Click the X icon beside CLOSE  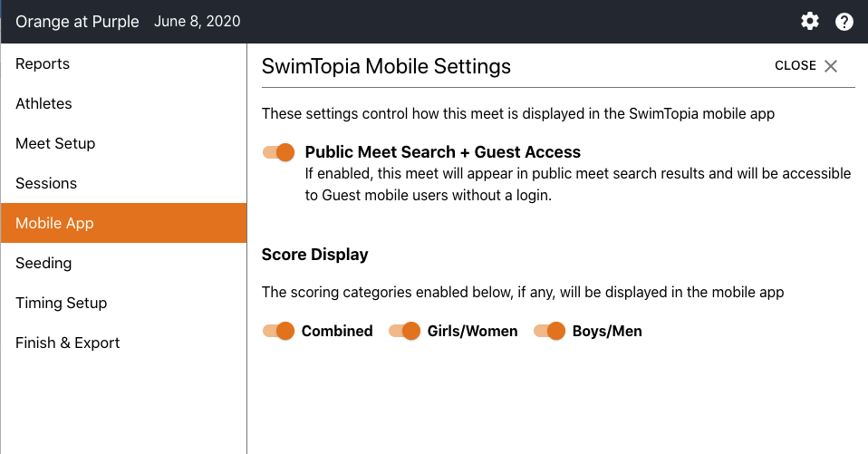(x=831, y=66)
